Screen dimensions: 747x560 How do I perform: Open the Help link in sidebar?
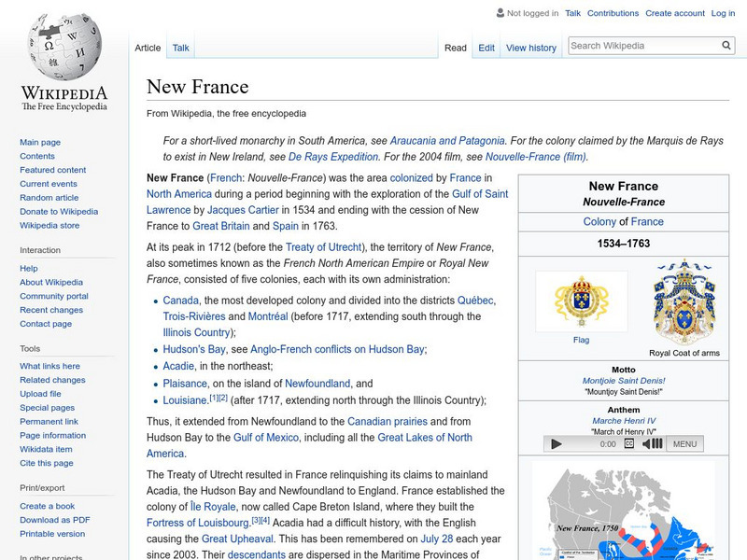click(29, 268)
